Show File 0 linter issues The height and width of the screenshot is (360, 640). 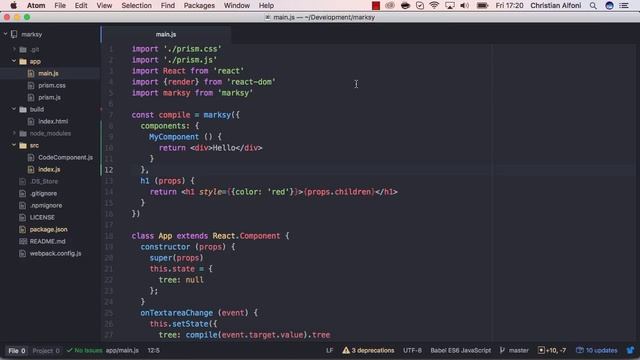[x=17, y=351]
